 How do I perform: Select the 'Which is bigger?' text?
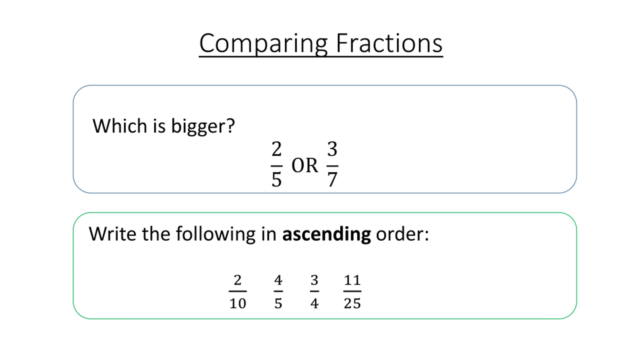pyautogui.click(x=164, y=126)
